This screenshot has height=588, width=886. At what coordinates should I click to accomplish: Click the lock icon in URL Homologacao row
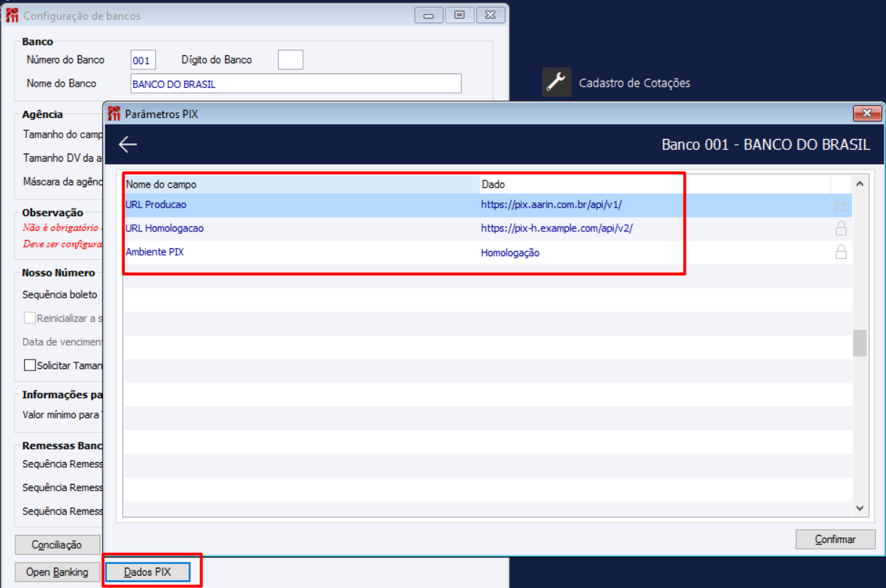841,229
